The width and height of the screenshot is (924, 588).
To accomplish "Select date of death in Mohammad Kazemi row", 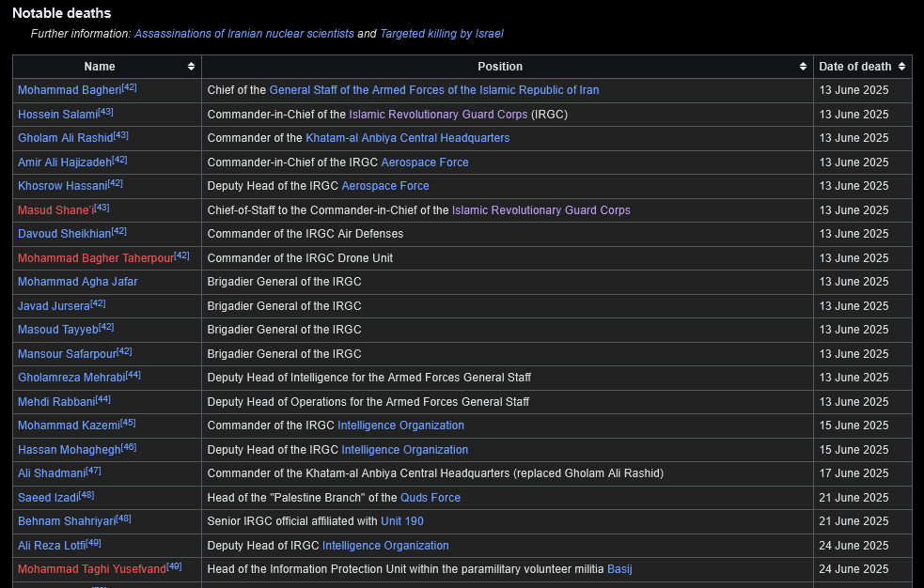I will (x=854, y=426).
